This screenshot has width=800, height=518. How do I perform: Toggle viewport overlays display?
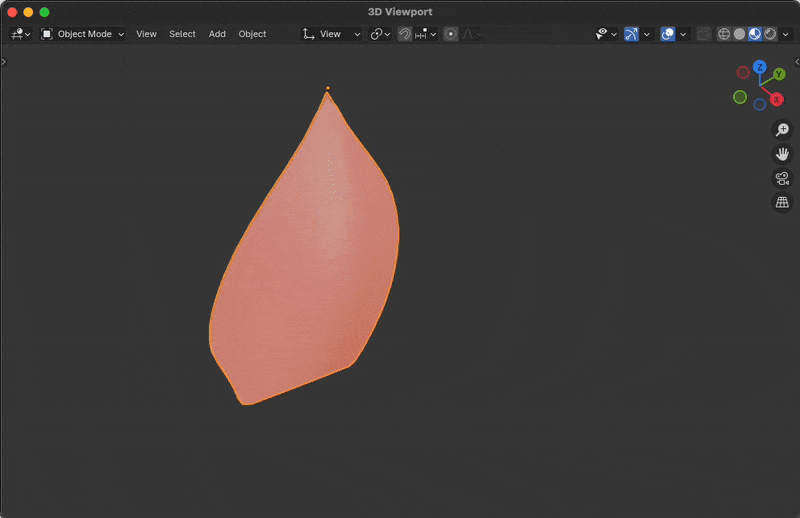[x=667, y=34]
